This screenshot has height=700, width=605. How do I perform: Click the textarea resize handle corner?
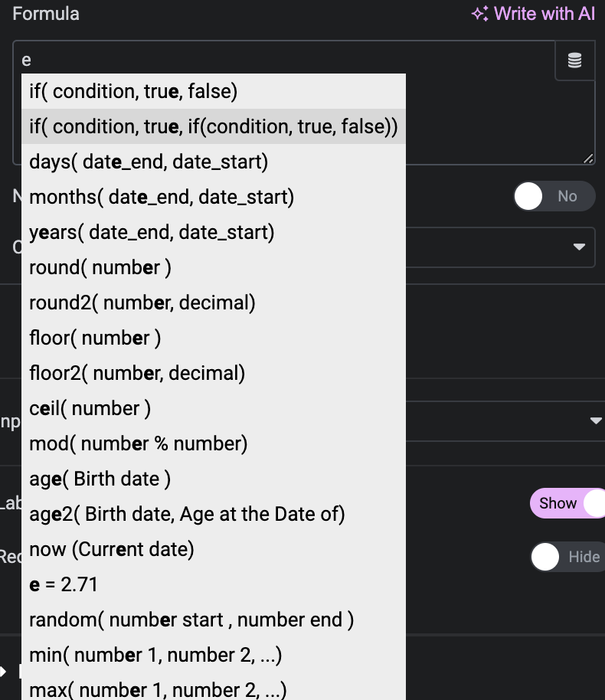pos(588,159)
